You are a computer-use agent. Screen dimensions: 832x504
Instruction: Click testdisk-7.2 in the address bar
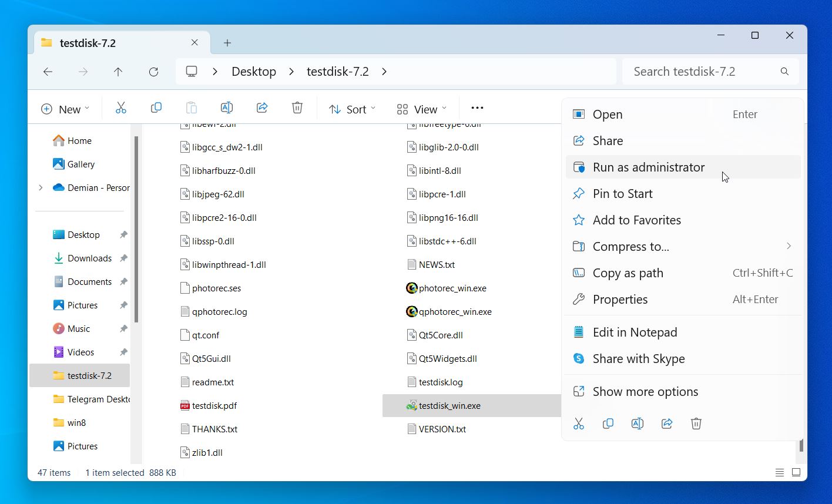(x=338, y=72)
